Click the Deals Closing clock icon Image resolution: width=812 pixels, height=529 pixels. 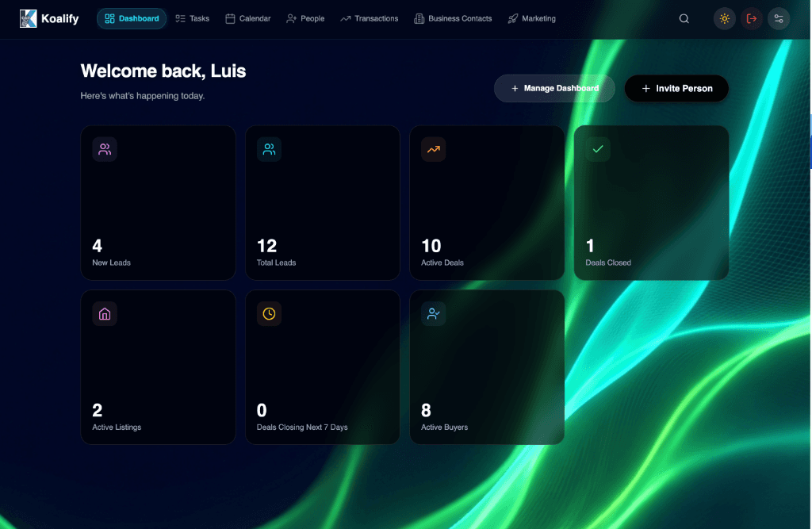pos(268,313)
